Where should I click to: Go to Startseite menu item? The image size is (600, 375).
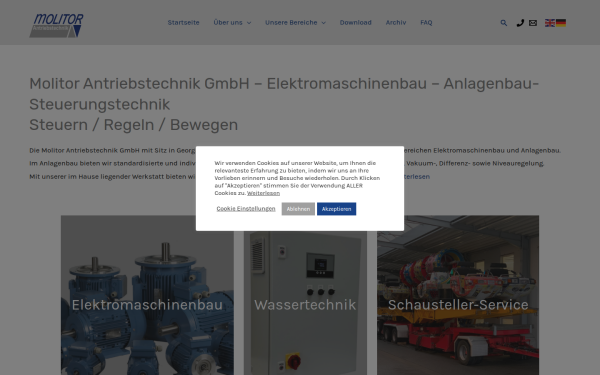(x=183, y=23)
